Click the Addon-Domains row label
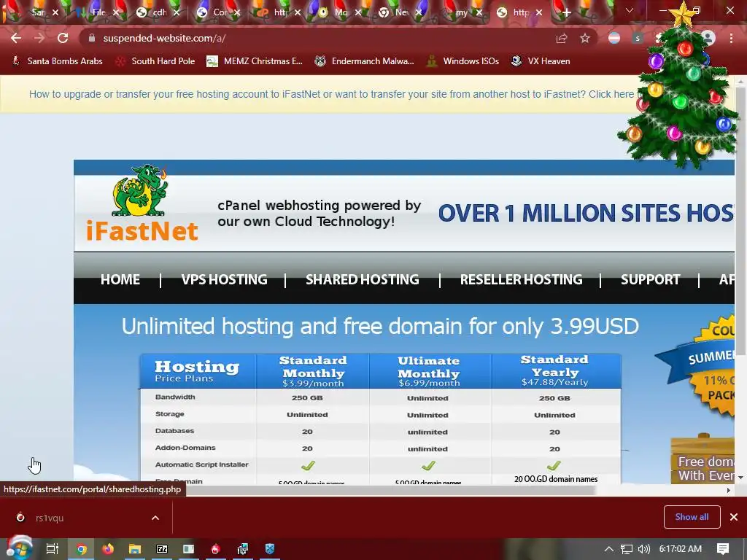 [x=185, y=448]
